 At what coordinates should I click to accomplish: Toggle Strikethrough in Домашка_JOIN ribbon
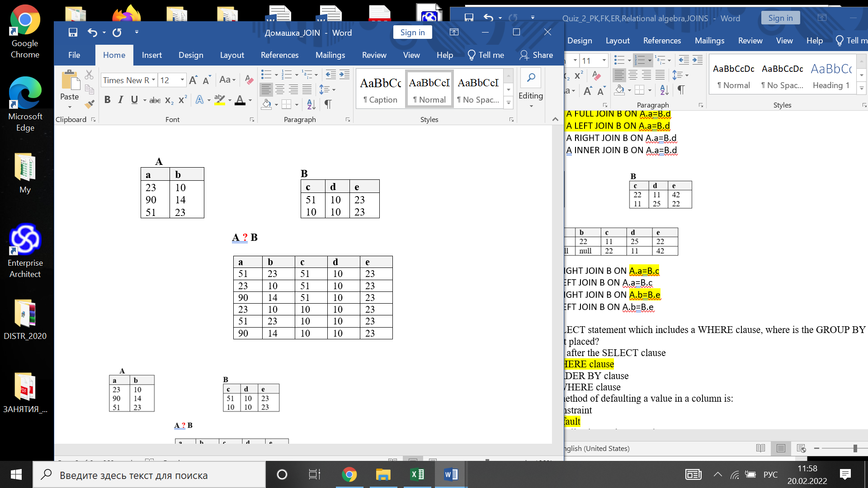coord(155,100)
